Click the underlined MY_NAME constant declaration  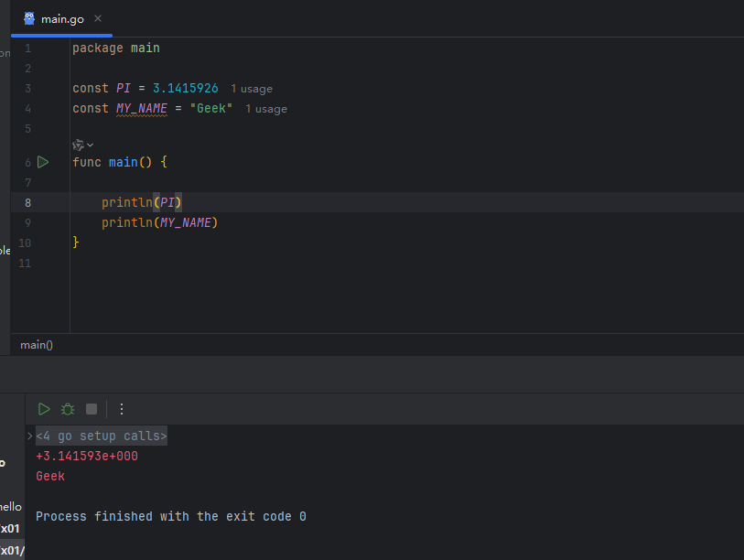click(x=142, y=109)
